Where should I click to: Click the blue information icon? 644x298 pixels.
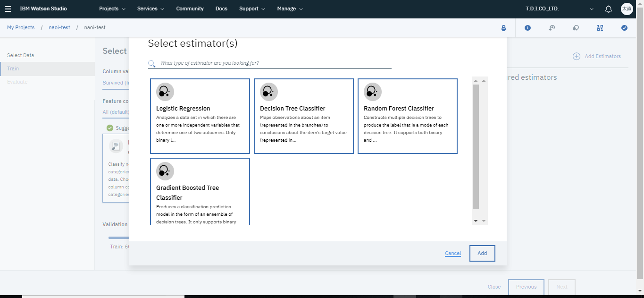(x=527, y=28)
